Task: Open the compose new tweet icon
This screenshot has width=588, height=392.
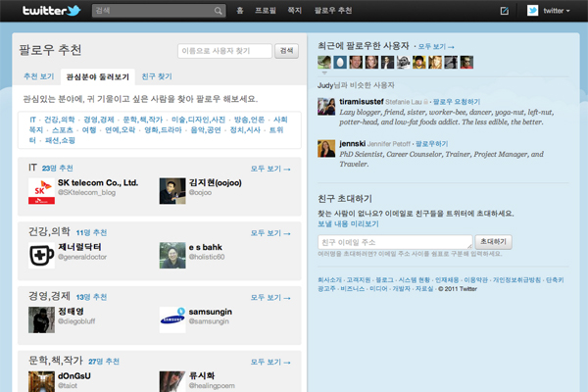Action: [504, 12]
